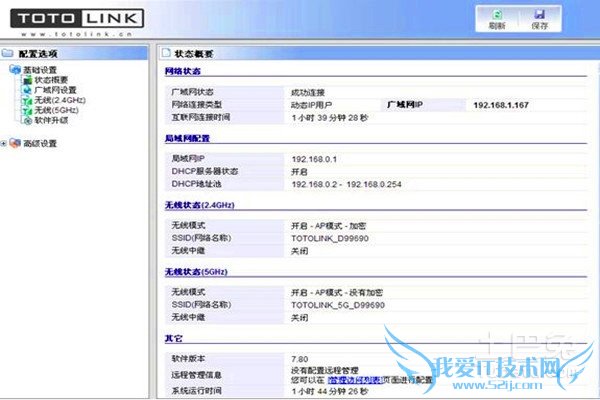Select 无线(2.4GHz) in the sidebar
Image resolution: width=600 pixels, height=400 pixels.
tap(56, 100)
